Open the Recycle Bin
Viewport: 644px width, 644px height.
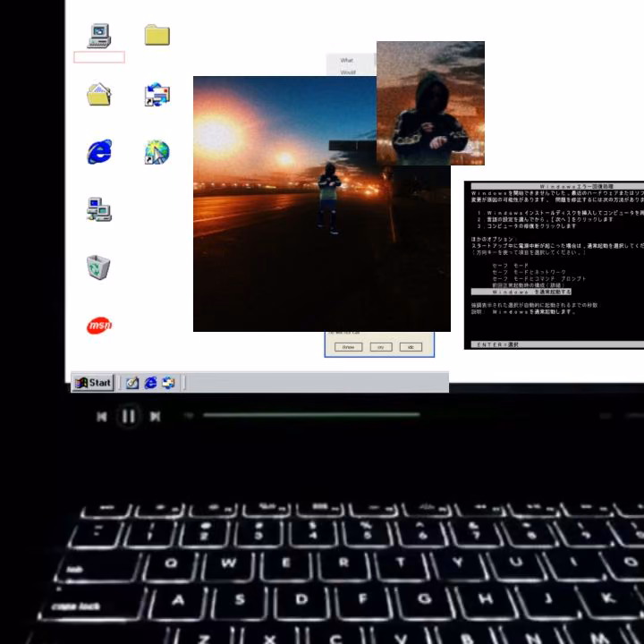pyautogui.click(x=98, y=267)
